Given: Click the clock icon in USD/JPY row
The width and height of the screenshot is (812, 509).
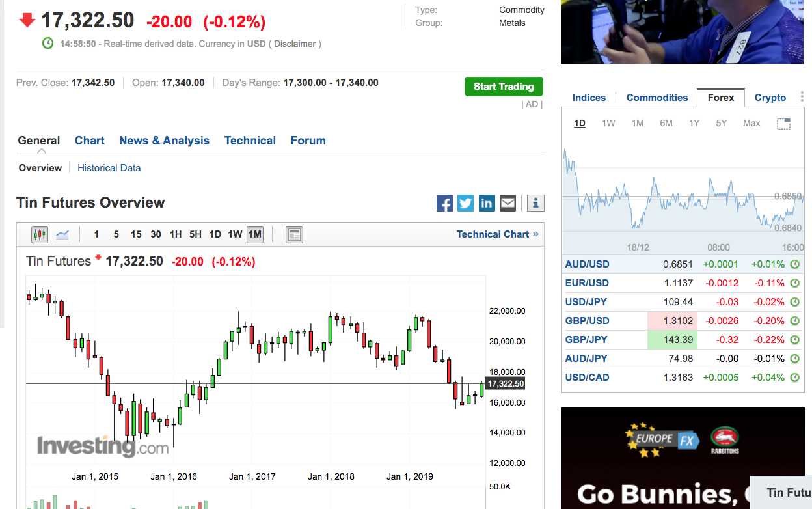Looking at the screenshot, I should [794, 302].
